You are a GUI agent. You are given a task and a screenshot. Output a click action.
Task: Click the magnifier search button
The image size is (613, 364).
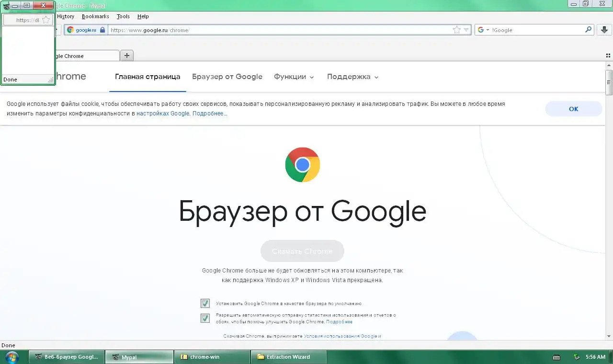[x=589, y=30]
